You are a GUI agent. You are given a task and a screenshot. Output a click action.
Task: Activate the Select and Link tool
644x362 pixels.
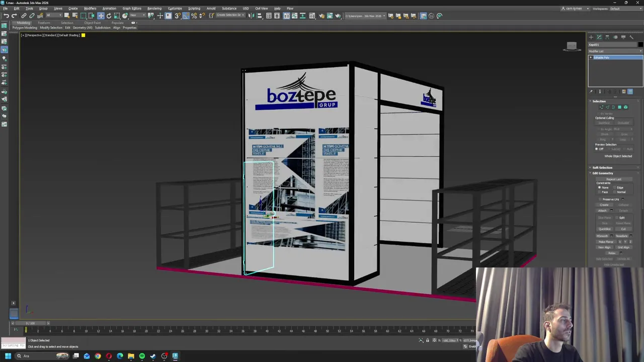(24, 16)
